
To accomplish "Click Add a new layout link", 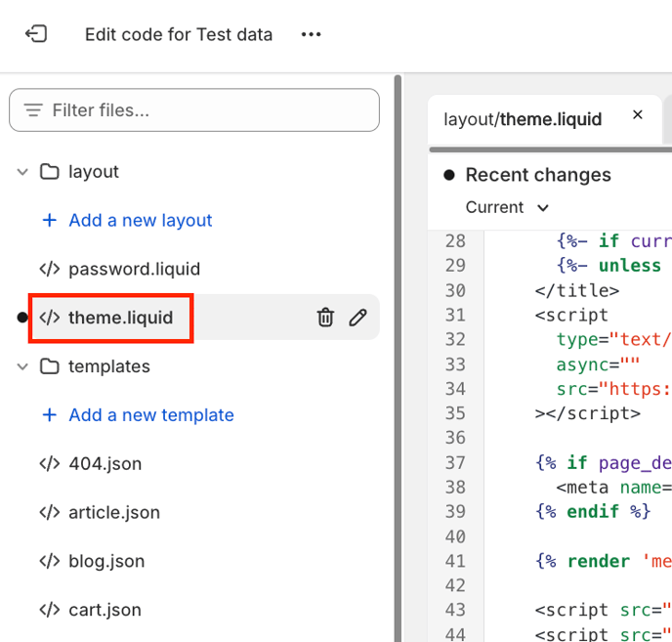I will tap(140, 220).
